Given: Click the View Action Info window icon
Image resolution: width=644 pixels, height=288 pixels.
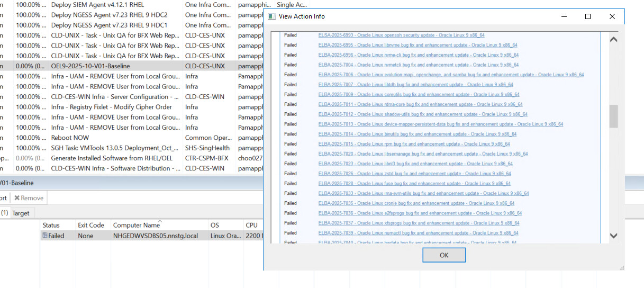Looking at the screenshot, I should pyautogui.click(x=271, y=16).
